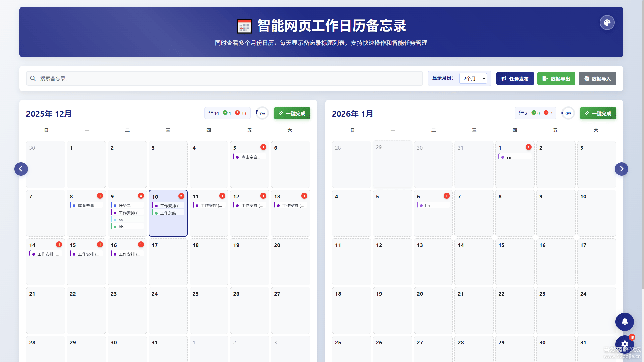Go to previous month arrow
The height and width of the screenshot is (362, 644).
(x=21, y=169)
